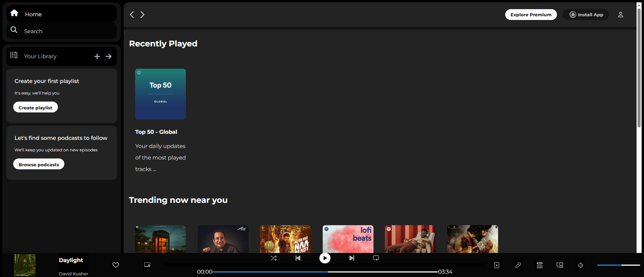Open the Top 50 Global cover thumbnail
Screen dimensions: 644x277
(x=160, y=94)
